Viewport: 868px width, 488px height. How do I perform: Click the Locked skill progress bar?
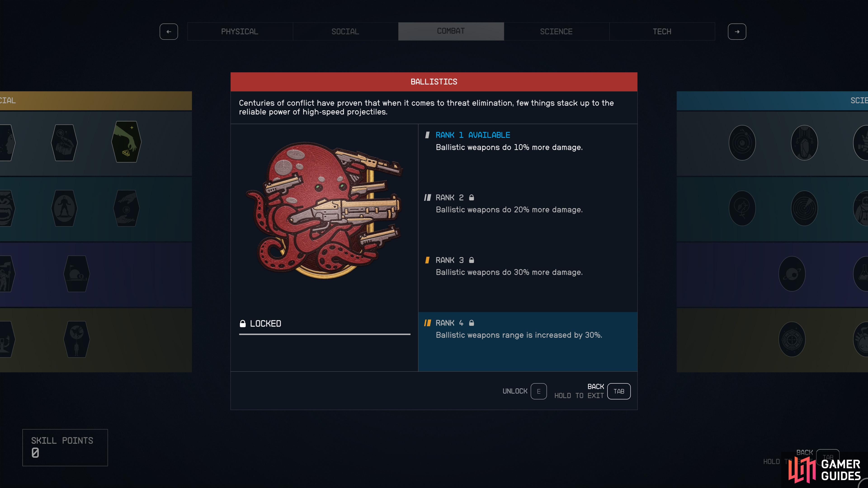tap(325, 334)
